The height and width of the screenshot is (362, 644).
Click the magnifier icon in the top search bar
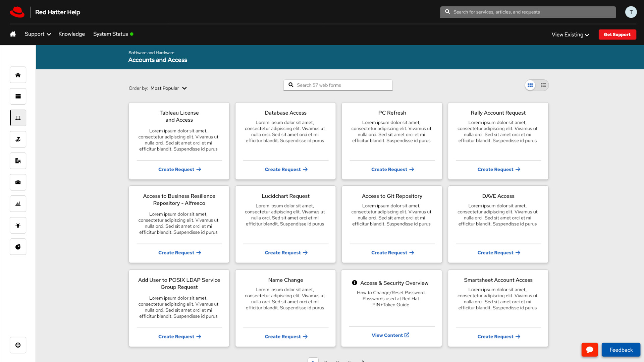pos(447,12)
